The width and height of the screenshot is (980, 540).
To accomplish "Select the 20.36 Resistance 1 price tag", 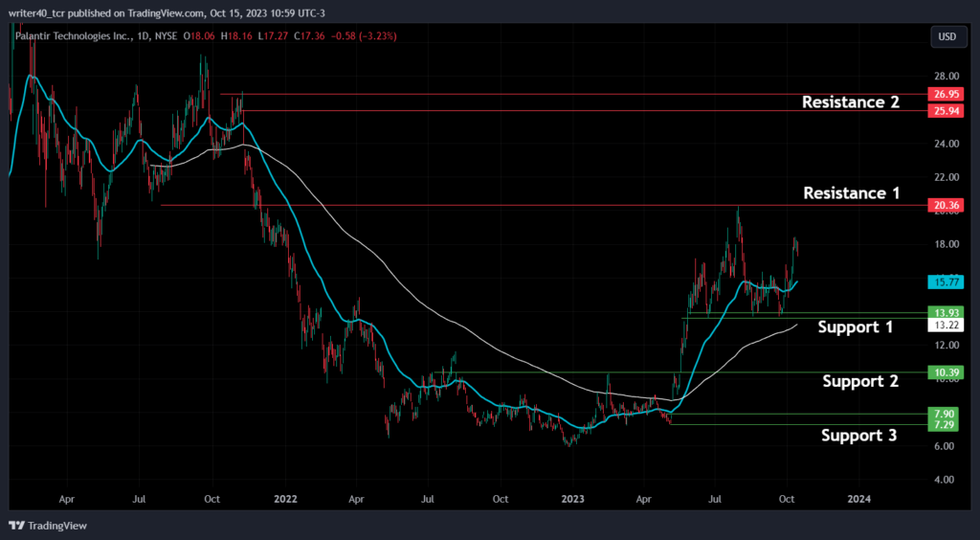I will 946,205.
